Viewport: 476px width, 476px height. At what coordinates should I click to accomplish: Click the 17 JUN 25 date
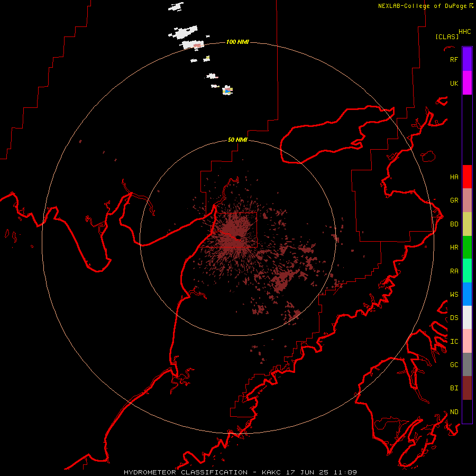pos(308,472)
